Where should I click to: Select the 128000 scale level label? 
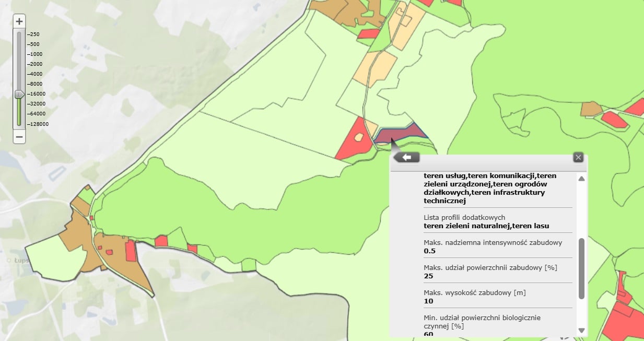click(x=39, y=124)
